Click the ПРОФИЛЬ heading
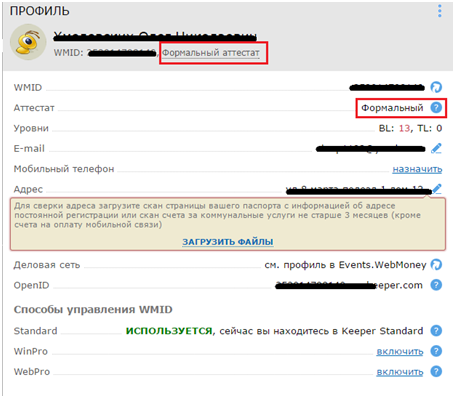Screen dimensions: 455x398 click(x=40, y=11)
